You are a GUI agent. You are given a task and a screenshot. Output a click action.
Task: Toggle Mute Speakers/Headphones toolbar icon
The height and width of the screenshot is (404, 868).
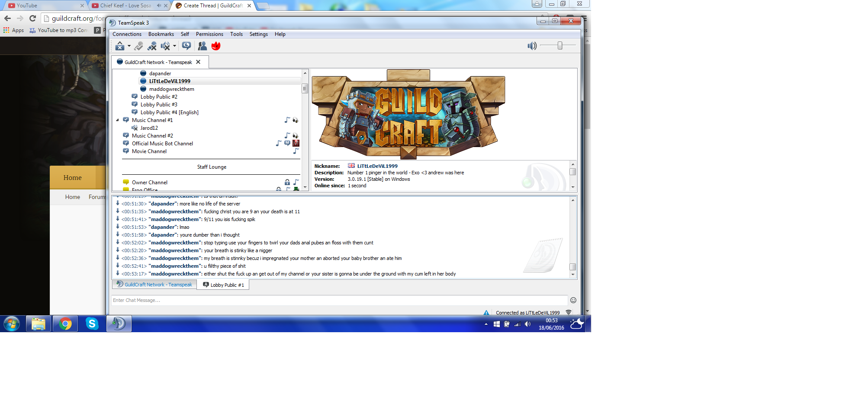tap(165, 46)
